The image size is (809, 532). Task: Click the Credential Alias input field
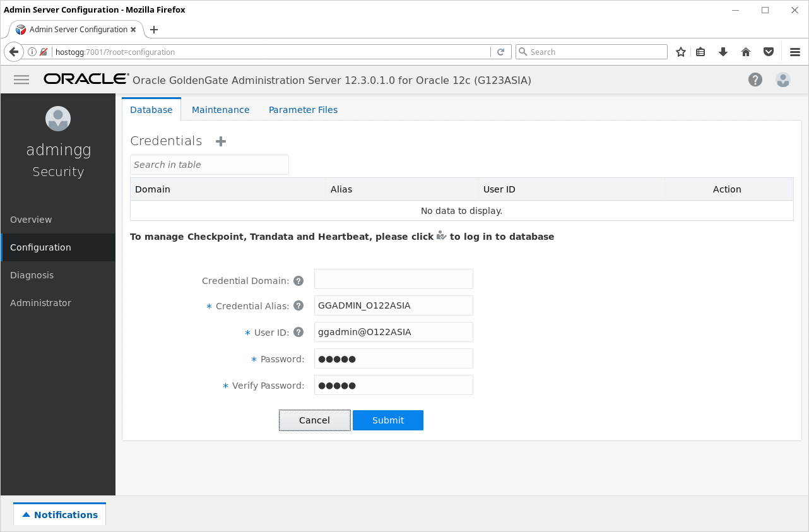click(x=394, y=305)
